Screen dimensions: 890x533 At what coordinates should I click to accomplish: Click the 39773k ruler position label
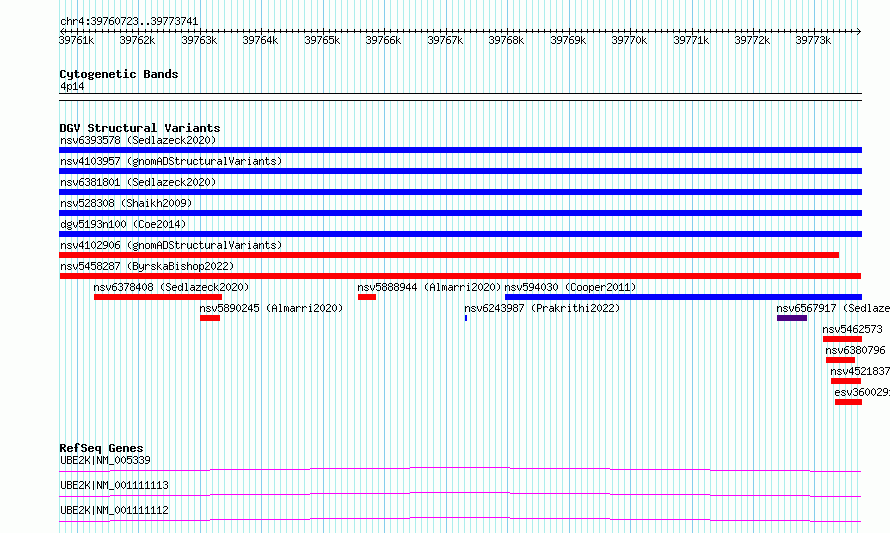tap(813, 40)
